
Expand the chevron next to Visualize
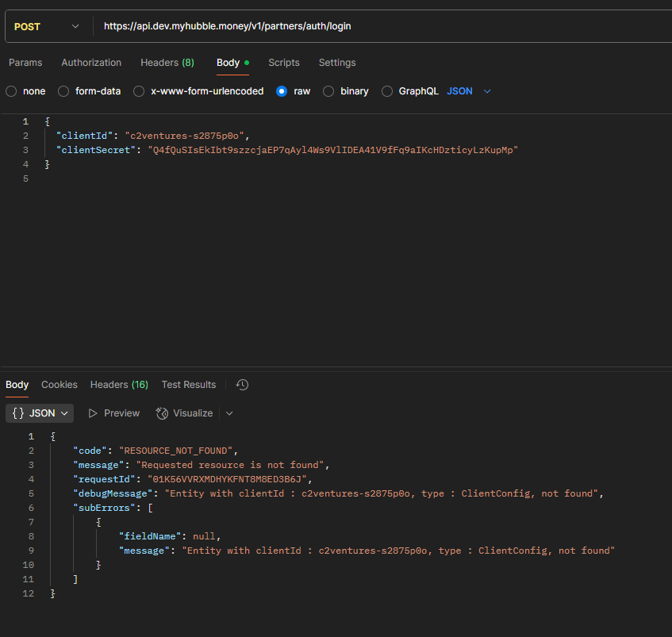click(229, 413)
